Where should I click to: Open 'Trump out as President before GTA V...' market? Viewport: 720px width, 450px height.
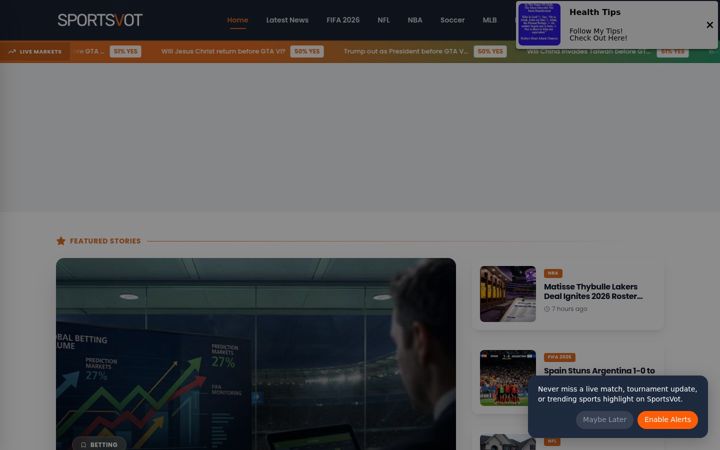406,51
